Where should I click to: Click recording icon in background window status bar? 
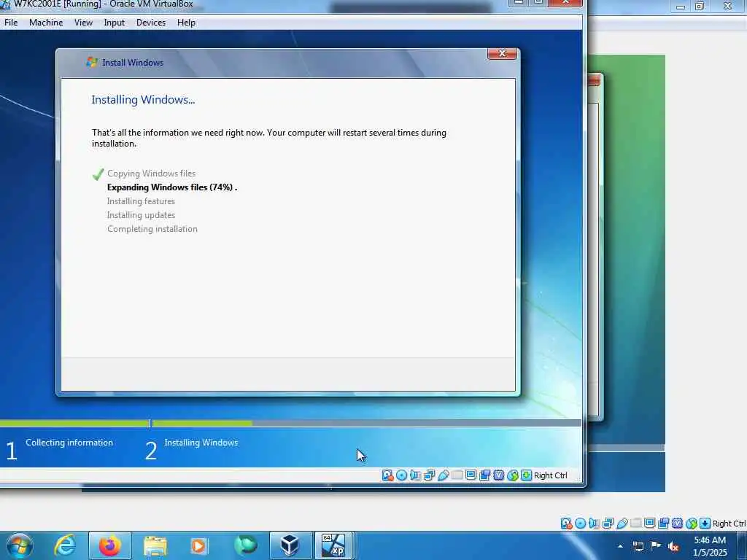663,524
